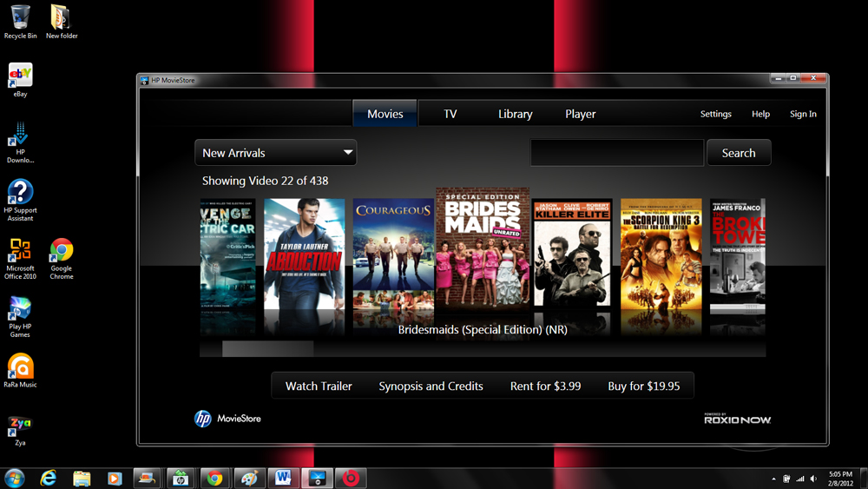Viewport: 868px width, 489px height.
Task: Switch to the TV tab
Action: pos(450,114)
